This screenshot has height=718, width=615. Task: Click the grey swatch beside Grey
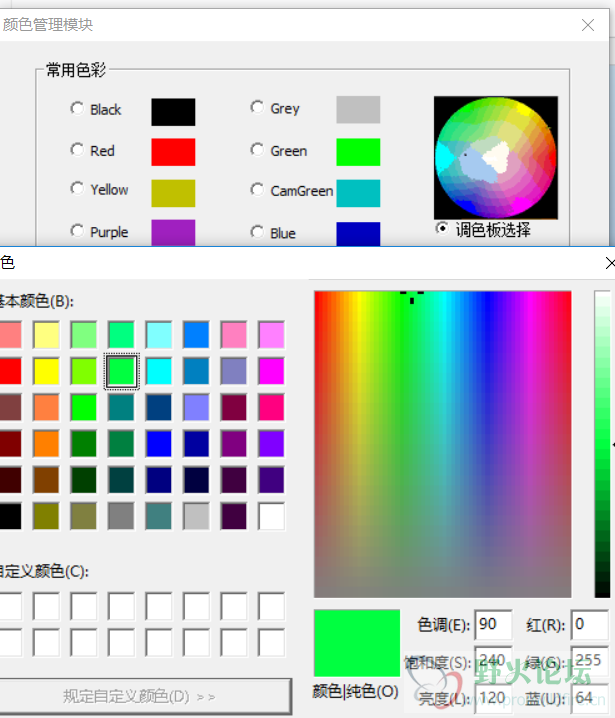358,109
